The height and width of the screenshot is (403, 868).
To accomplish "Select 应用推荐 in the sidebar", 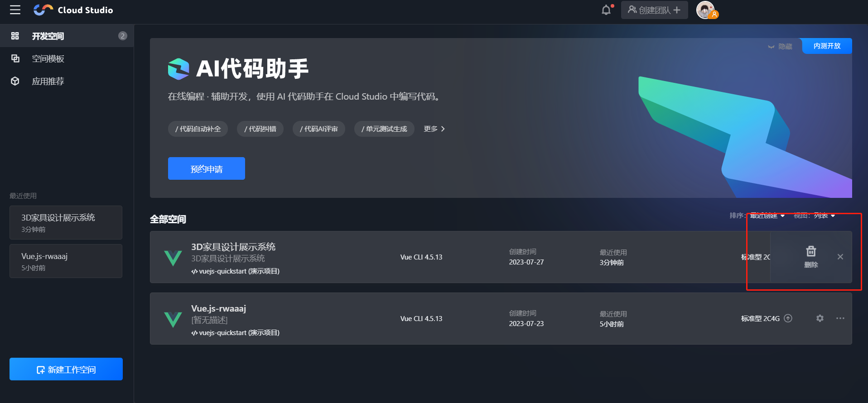I will tap(67, 81).
